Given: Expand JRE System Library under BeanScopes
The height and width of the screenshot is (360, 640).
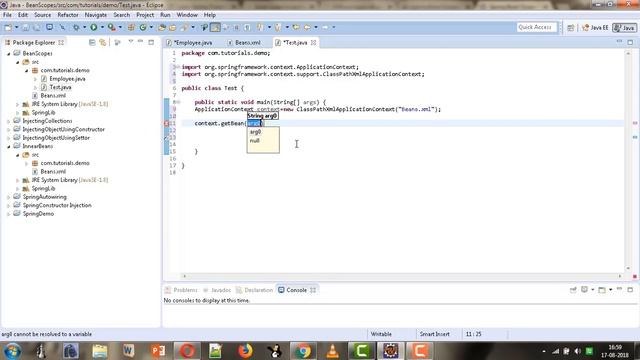Looking at the screenshot, I should (x=18, y=104).
